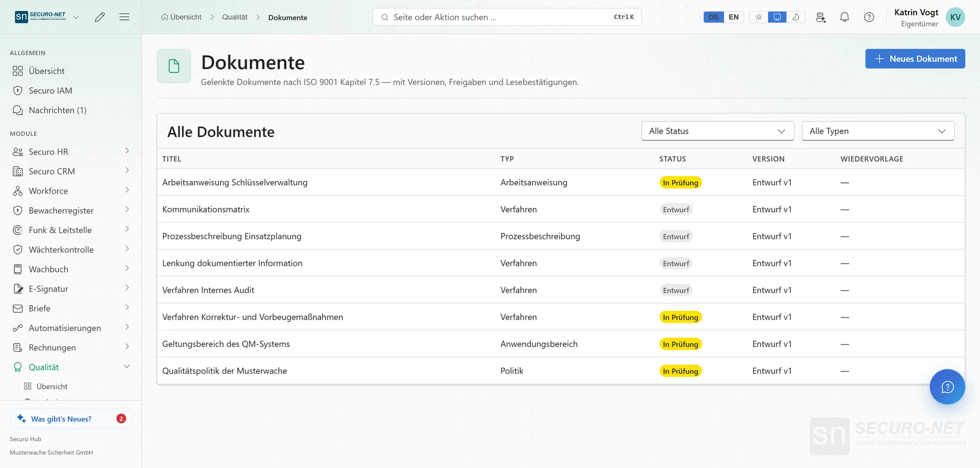The image size is (980, 468).
Task: Click the user management icon beside the bell
Action: tap(821, 17)
